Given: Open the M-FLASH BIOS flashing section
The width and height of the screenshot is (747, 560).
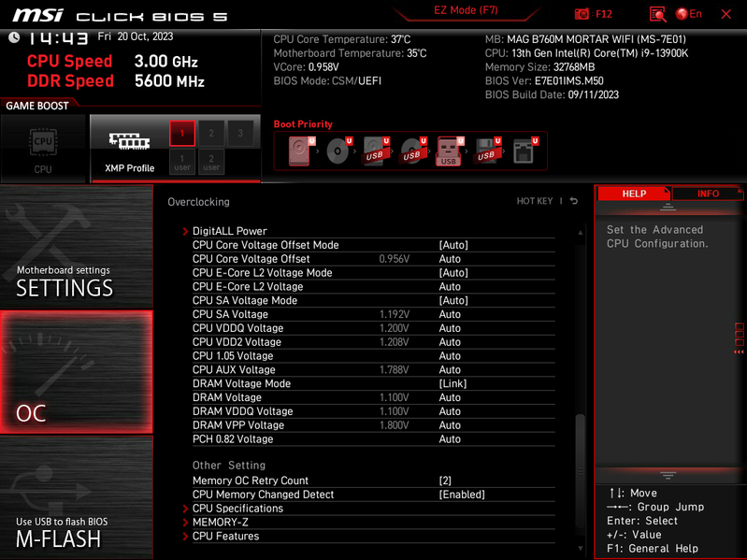Looking at the screenshot, I should point(77,497).
